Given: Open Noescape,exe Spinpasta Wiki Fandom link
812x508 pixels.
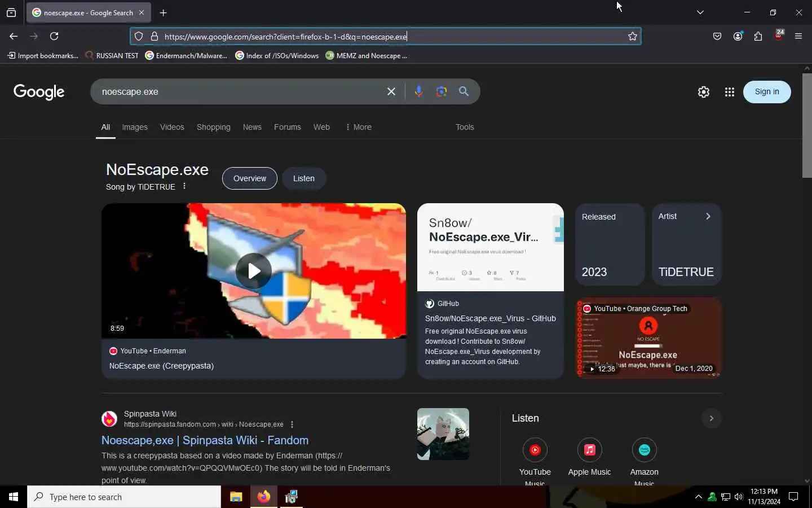Looking at the screenshot, I should [x=205, y=440].
